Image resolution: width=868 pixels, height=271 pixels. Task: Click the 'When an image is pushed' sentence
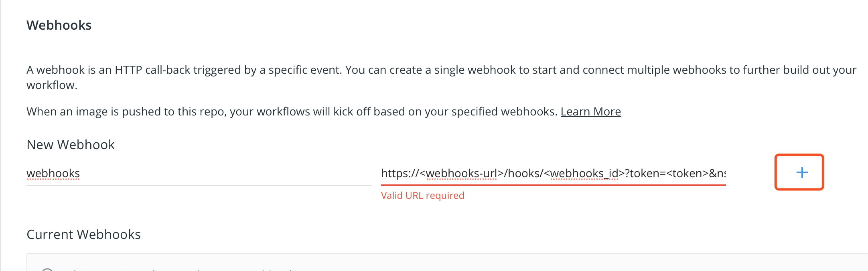292,111
